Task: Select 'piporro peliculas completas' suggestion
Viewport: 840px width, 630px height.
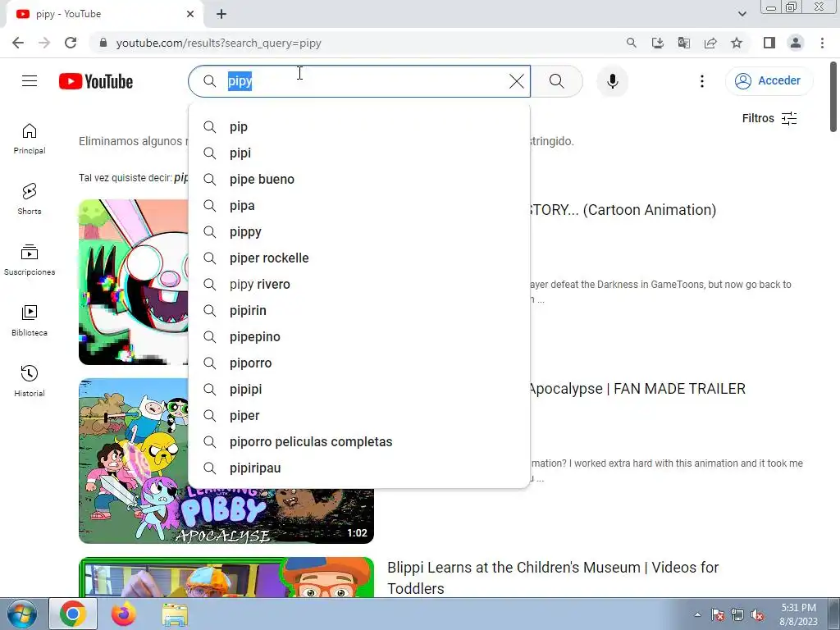Action: click(x=359, y=442)
